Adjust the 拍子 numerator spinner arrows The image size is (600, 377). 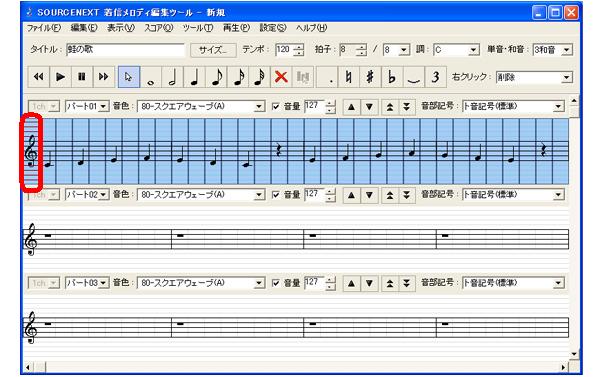coord(362,50)
